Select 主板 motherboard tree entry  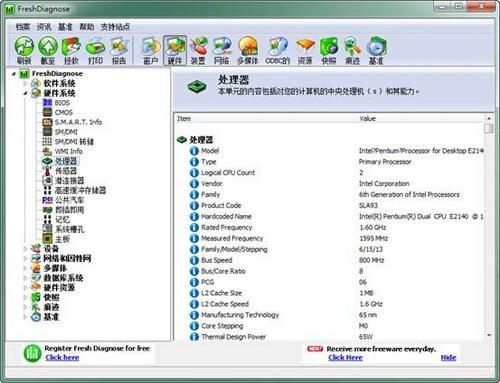(x=62, y=239)
